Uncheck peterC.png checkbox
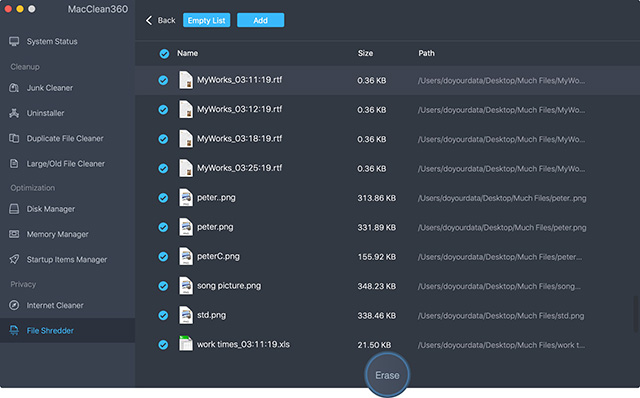Image resolution: width=640 pixels, height=398 pixels. coord(163,257)
